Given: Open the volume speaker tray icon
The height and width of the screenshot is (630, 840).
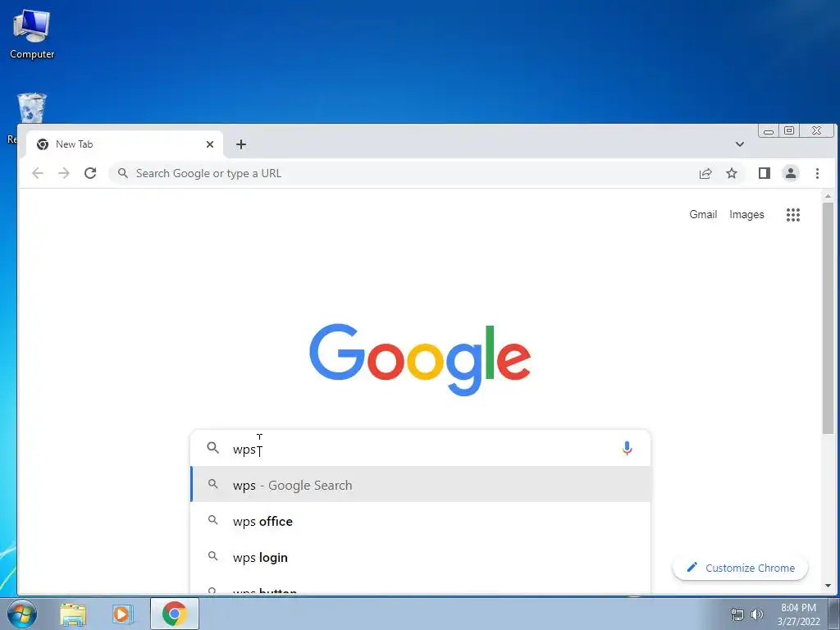Looking at the screenshot, I should tap(756, 614).
